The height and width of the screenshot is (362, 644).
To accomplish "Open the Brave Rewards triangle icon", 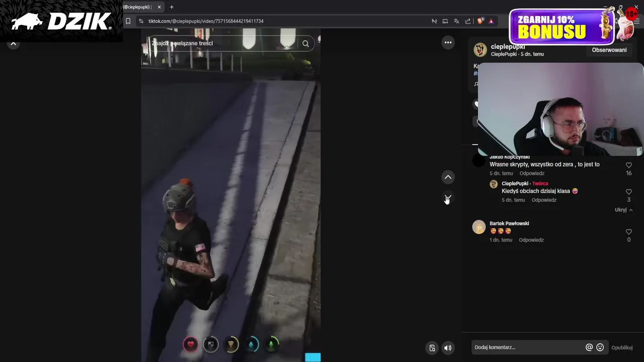I will point(491,21).
